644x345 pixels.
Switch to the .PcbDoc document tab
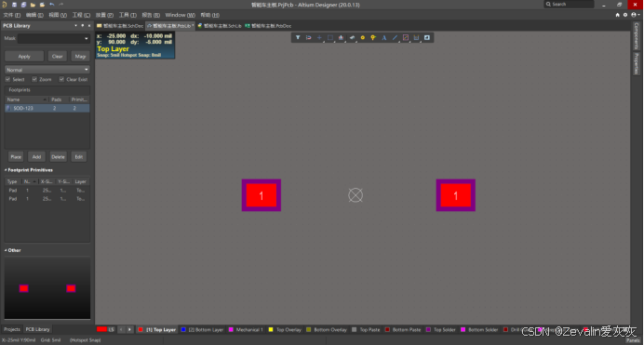[268, 25]
